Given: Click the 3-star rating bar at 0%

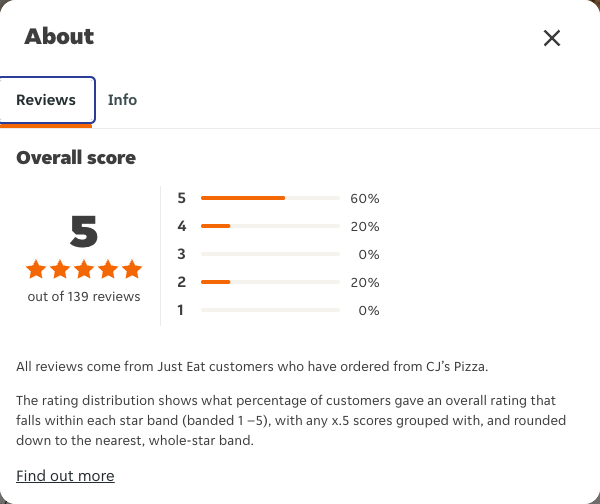Looking at the screenshot, I should click(x=270, y=254).
